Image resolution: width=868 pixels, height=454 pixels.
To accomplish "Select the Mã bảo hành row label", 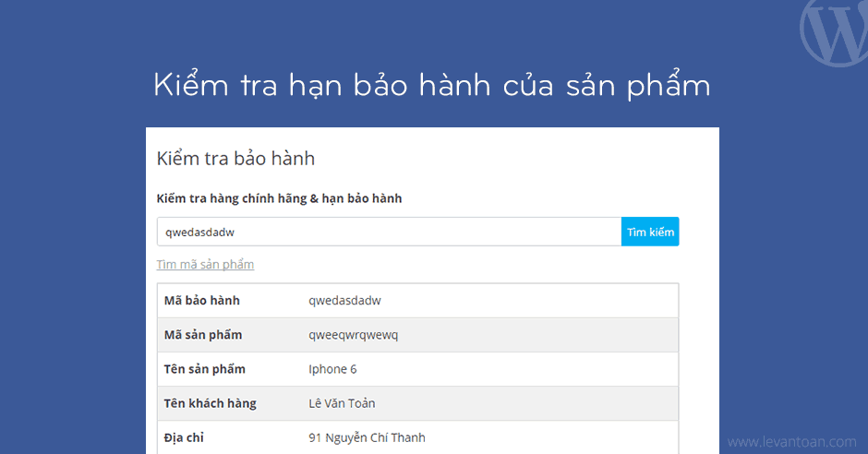I will click(x=202, y=301).
